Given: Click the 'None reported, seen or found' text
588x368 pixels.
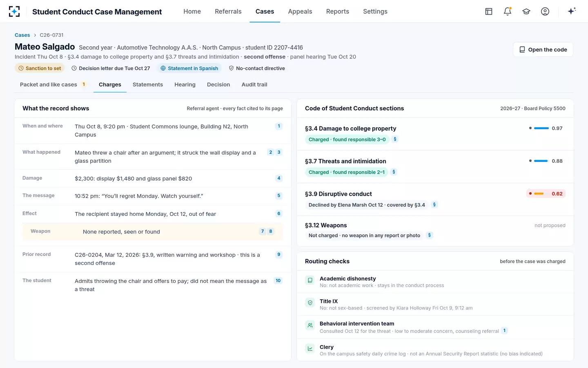Looking at the screenshot, I should click(121, 232).
